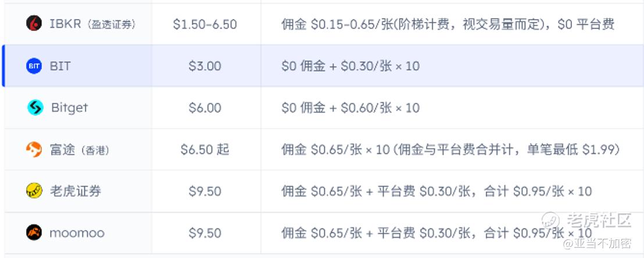Click the $6.50 起 price cell
The height and width of the screenshot is (258, 644).
pos(205,149)
